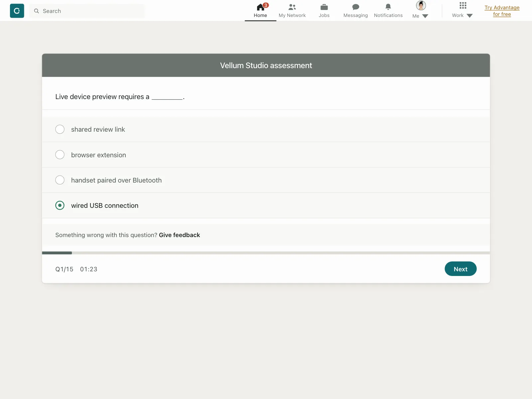Click the 01:23 timer

pyautogui.click(x=89, y=269)
